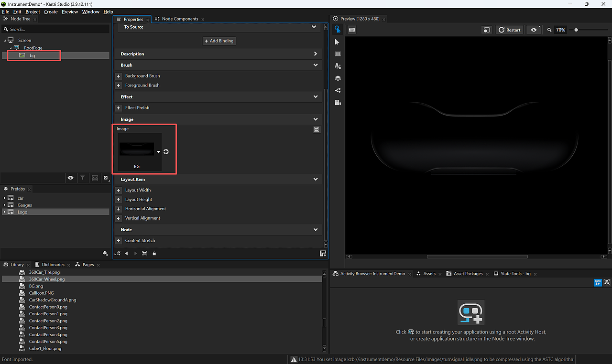Screen dimensions: 612x364
Task: Click the clear icon in Properties footer
Action: (118, 253)
